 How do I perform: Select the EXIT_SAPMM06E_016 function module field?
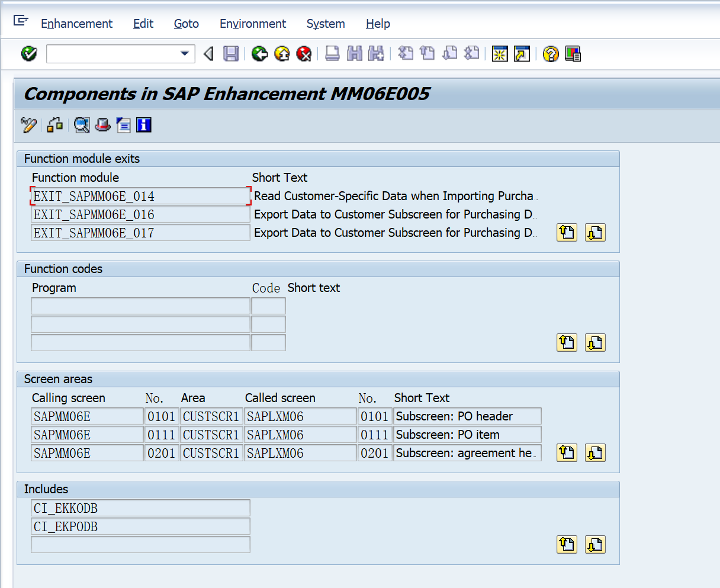140,214
